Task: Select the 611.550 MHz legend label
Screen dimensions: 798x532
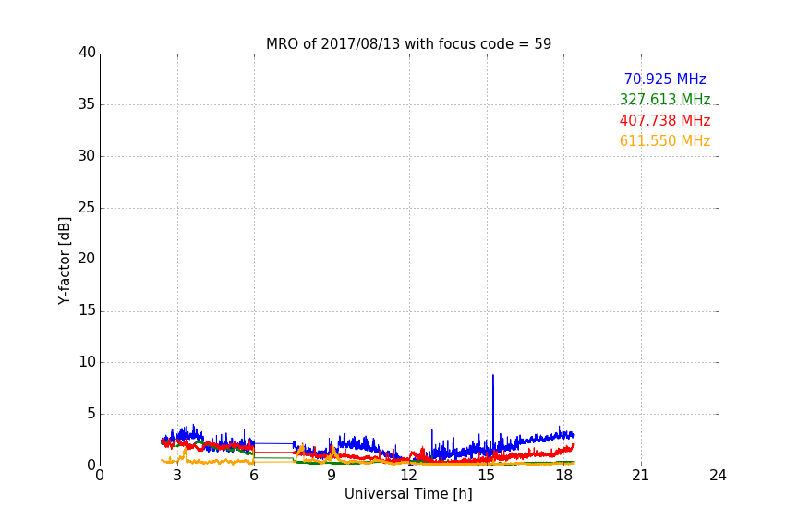Action: point(665,141)
